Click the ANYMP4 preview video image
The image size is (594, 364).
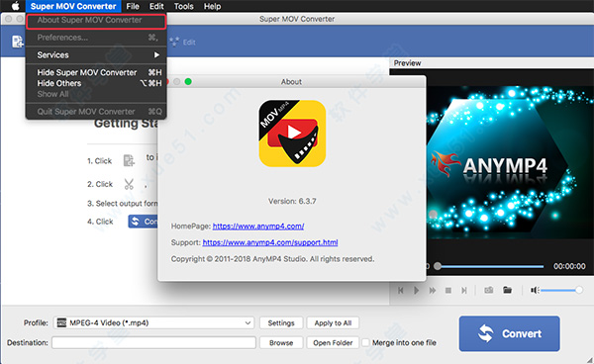[510, 162]
